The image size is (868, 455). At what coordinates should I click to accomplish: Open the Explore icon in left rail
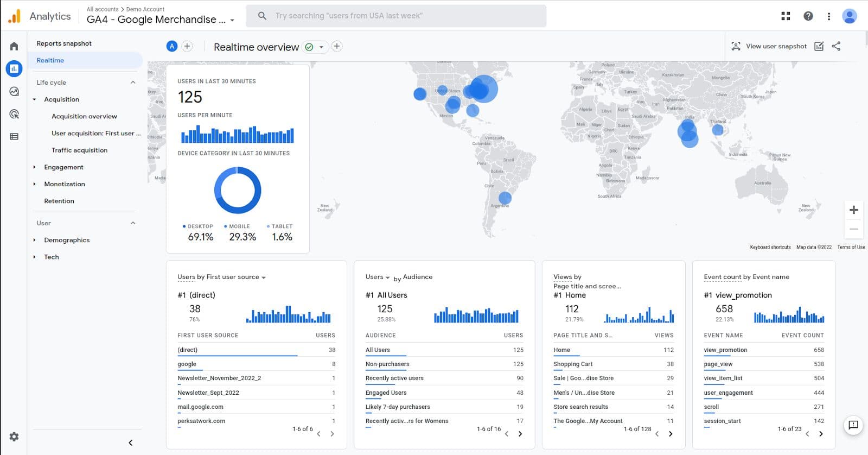pyautogui.click(x=14, y=91)
